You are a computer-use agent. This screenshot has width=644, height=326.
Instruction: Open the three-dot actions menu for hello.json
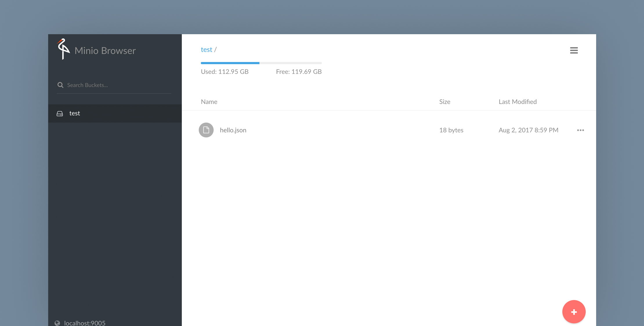tap(580, 130)
